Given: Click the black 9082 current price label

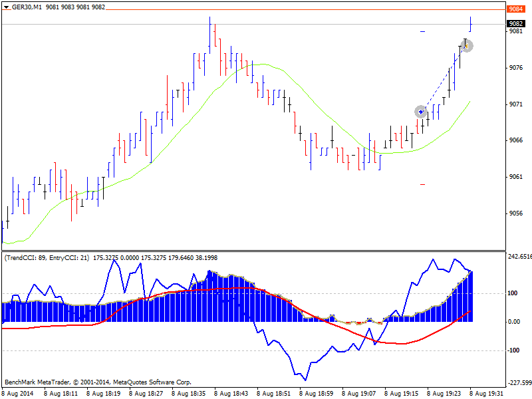Looking at the screenshot, I should [x=516, y=23].
